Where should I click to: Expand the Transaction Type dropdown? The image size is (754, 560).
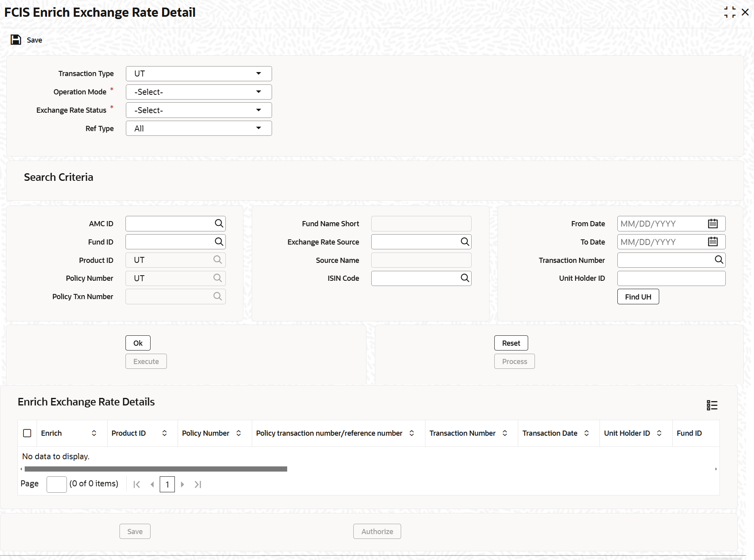[199, 74]
